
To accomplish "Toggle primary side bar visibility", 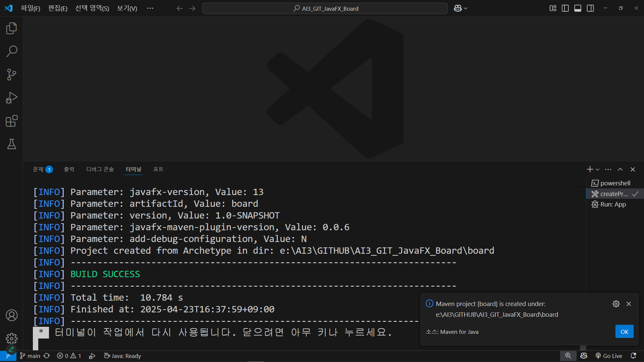I will (x=565, y=8).
